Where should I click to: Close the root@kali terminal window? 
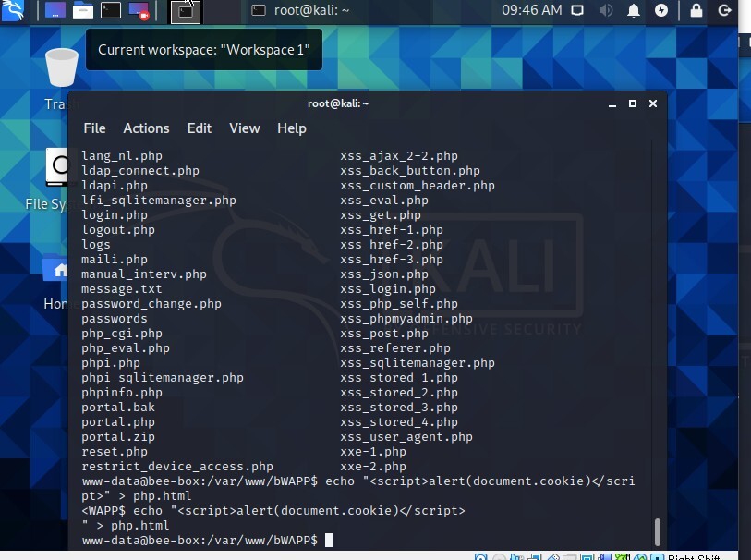pos(653,103)
